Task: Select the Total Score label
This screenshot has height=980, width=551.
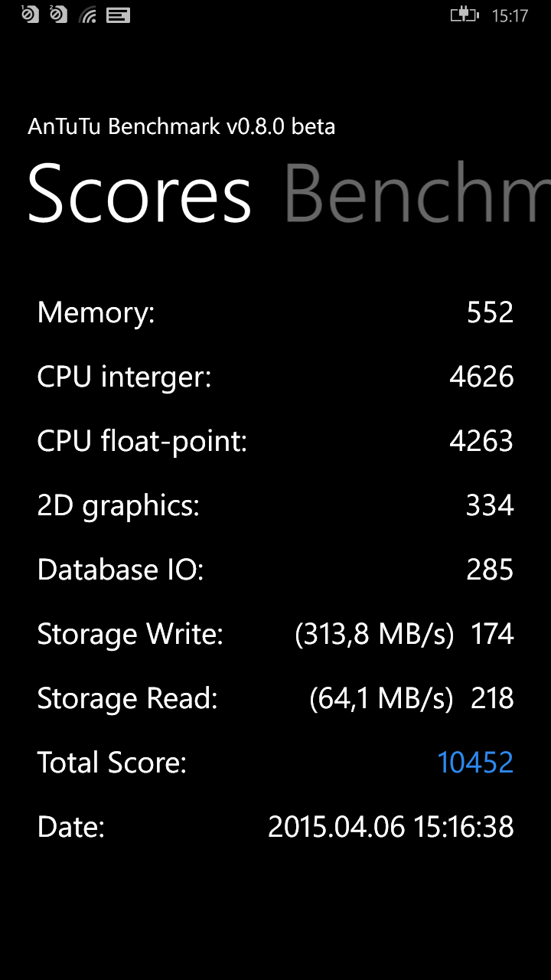Action: (112, 763)
